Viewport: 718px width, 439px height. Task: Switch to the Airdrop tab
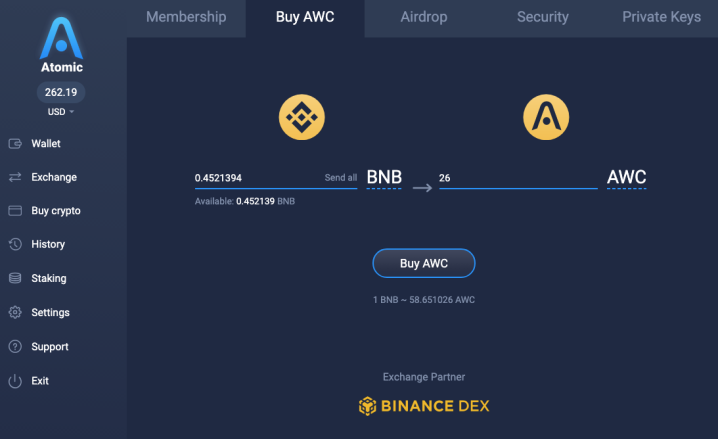pos(424,17)
